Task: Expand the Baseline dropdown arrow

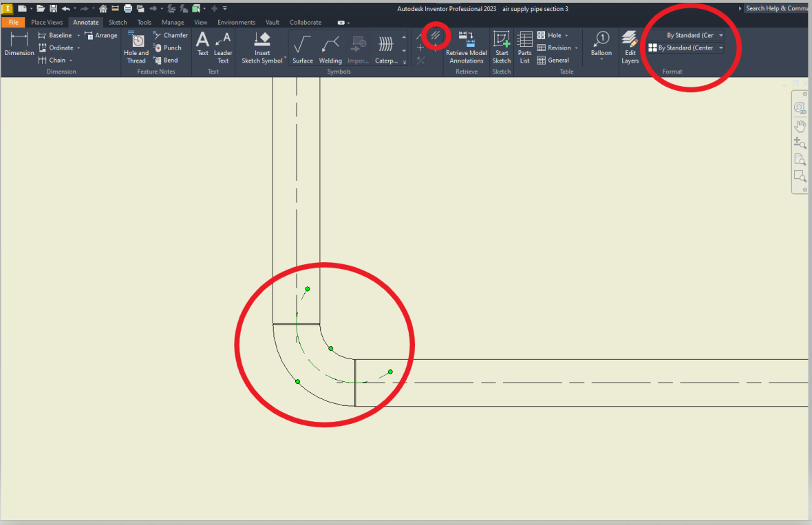Action: click(78, 36)
